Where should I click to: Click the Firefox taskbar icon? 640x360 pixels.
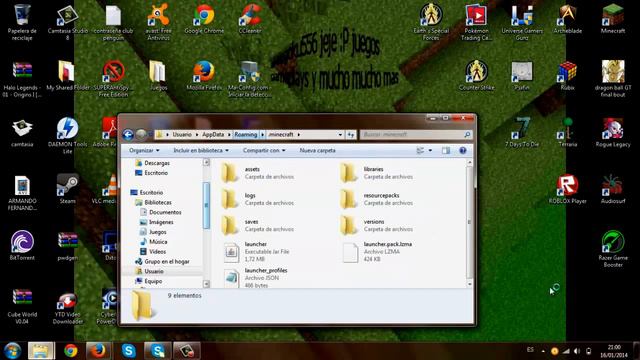tap(98, 351)
